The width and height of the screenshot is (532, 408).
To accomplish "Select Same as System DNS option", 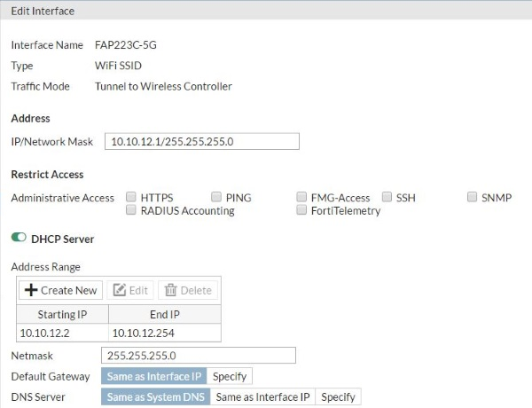I will tap(156, 396).
